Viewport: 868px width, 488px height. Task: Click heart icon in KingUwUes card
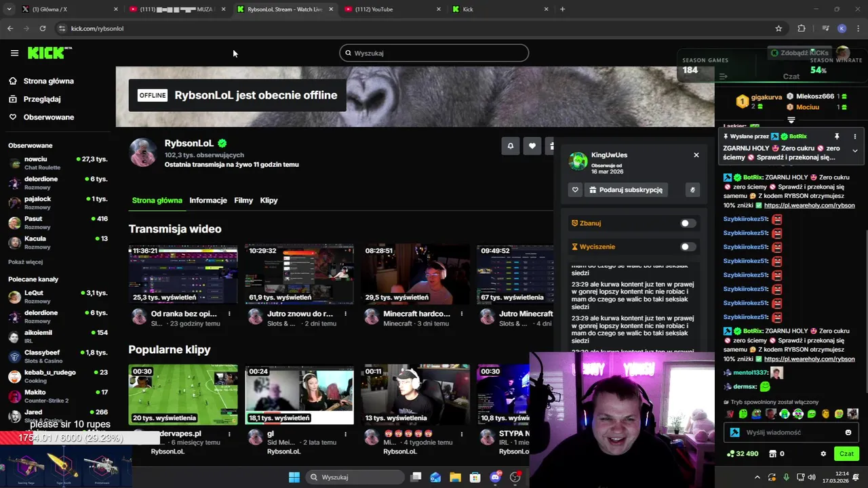point(575,190)
